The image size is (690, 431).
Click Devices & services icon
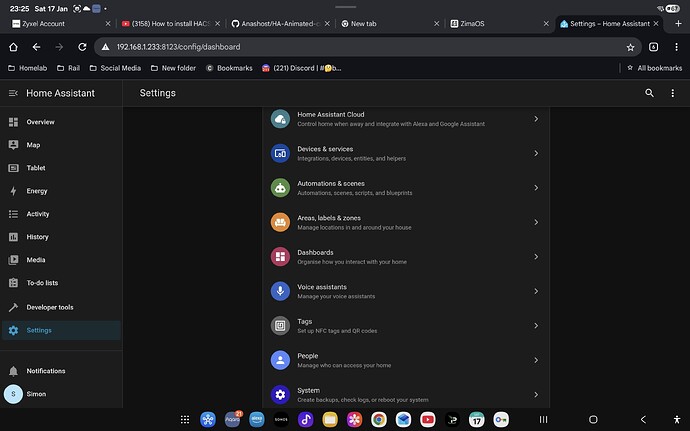(280, 153)
